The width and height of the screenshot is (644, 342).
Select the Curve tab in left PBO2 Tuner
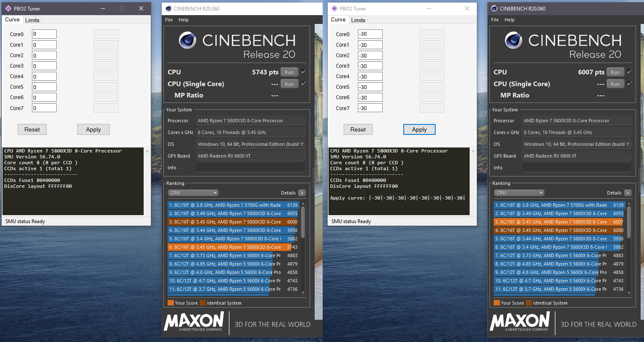pos(12,20)
